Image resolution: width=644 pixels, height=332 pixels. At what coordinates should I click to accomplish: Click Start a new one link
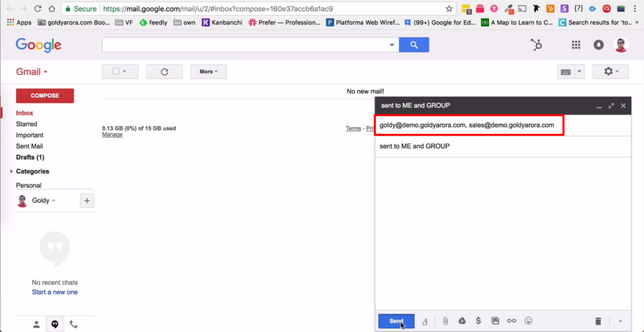54,292
